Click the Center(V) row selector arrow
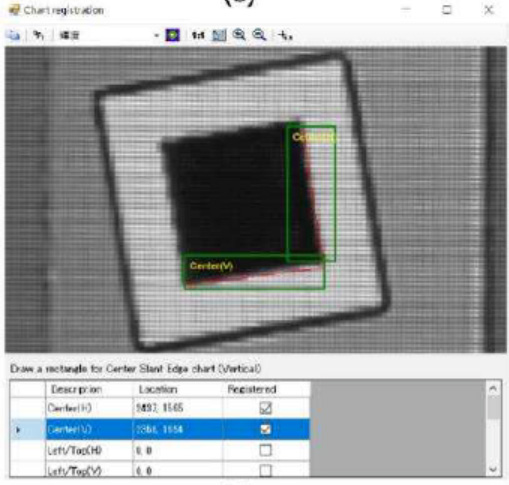This screenshot has width=509, height=485. tap(18, 429)
